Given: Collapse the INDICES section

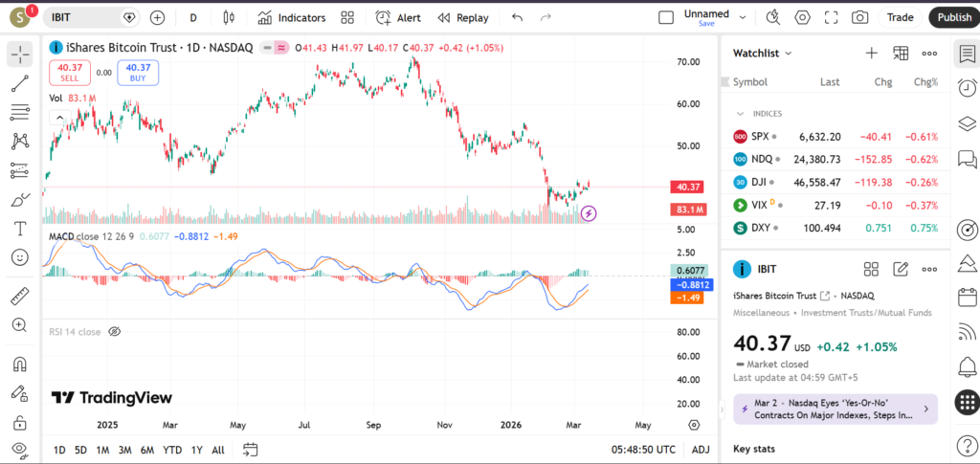Looking at the screenshot, I should (x=739, y=114).
